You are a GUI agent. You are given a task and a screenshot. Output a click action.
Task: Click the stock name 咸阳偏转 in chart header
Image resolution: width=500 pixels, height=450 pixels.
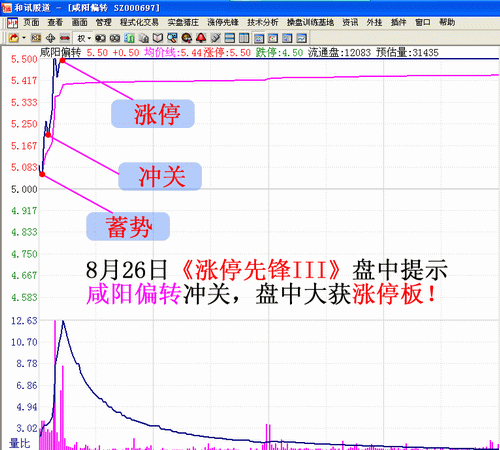tap(61, 52)
